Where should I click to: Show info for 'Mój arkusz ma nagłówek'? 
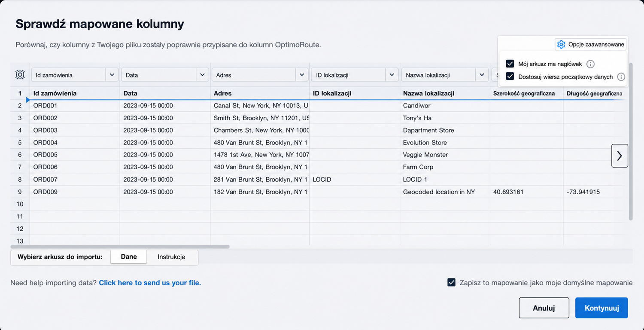click(590, 64)
